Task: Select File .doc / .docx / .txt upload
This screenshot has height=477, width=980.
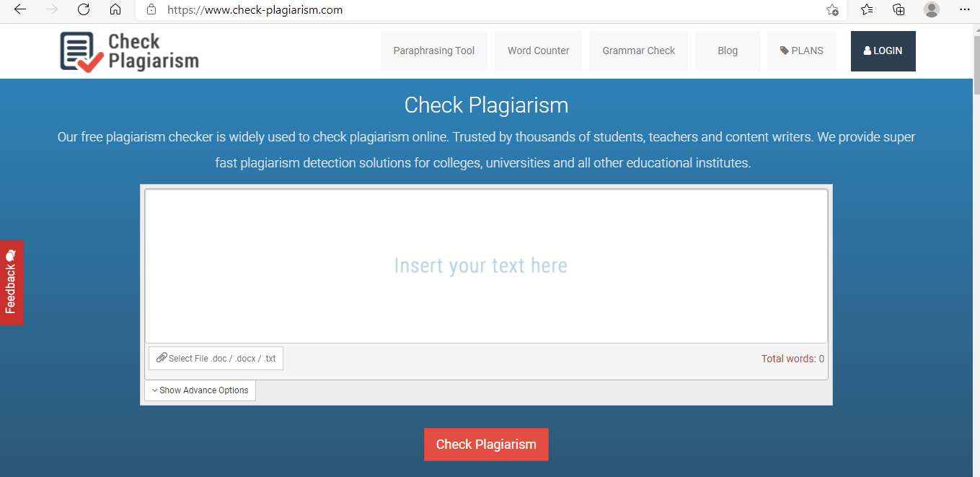Action: point(216,359)
